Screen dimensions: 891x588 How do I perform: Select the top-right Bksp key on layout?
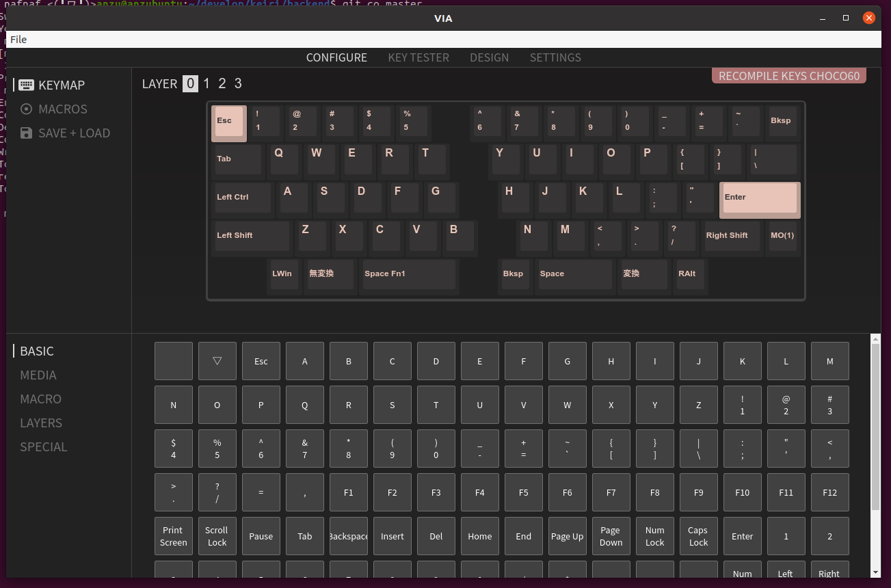782,122
